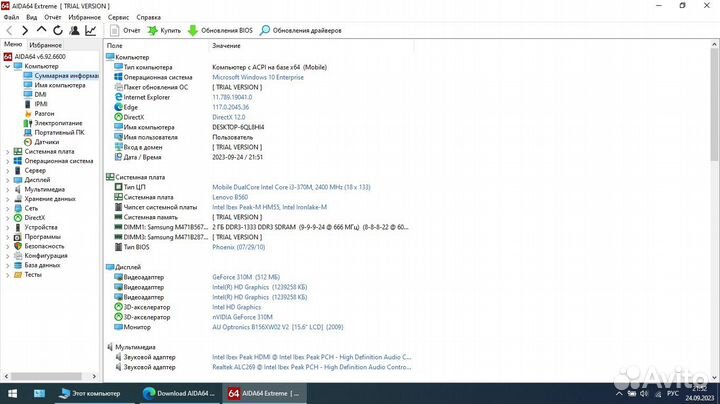Select the DMI tree item
Viewport: 720px width, 404px height.
point(35,95)
